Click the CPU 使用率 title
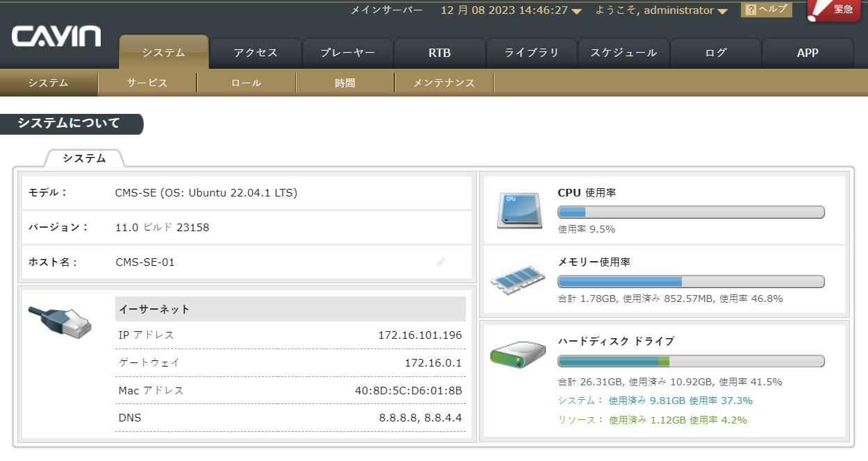Viewport: 868px width, 461px height. pos(587,192)
